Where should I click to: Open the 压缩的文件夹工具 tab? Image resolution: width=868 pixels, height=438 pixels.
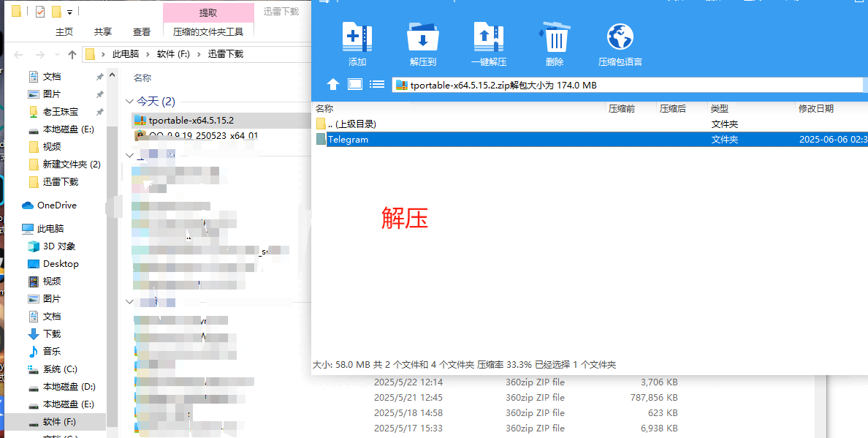coord(208,32)
